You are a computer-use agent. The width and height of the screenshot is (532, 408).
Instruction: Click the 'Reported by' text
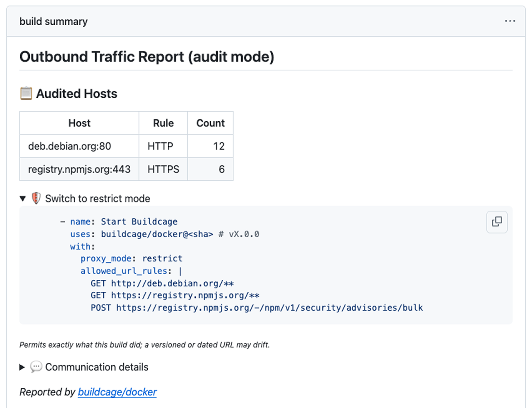[47, 392]
